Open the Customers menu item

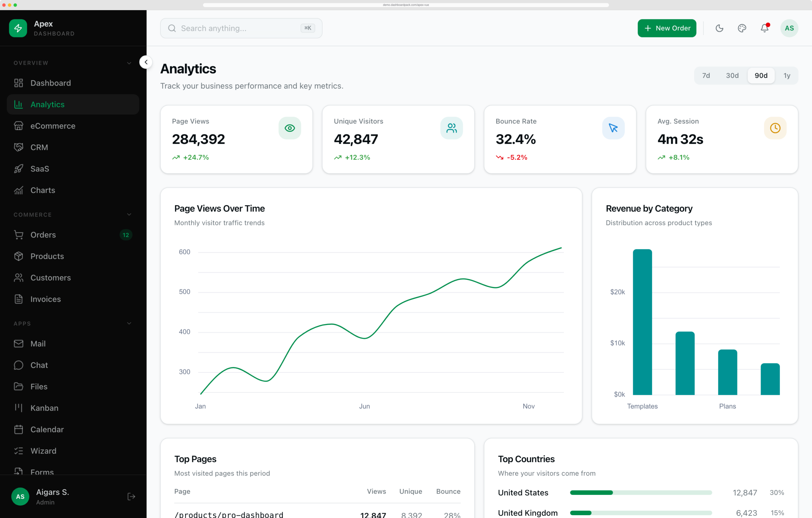(73, 277)
